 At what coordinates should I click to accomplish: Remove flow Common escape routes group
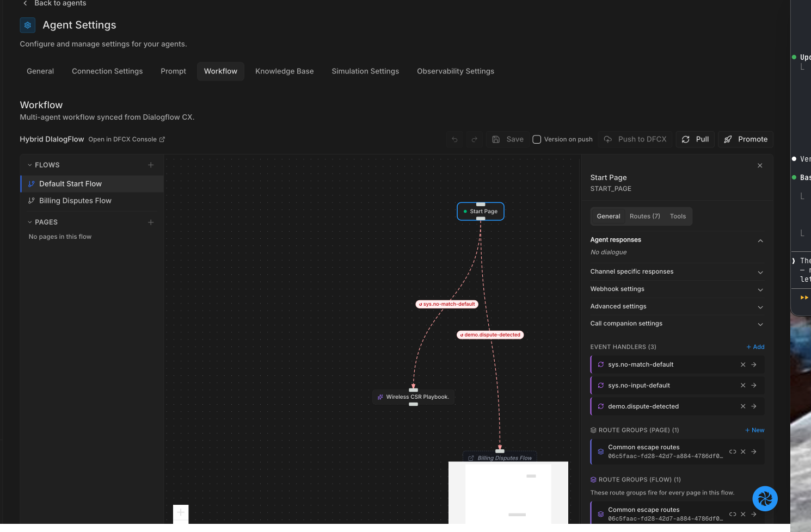click(743, 514)
